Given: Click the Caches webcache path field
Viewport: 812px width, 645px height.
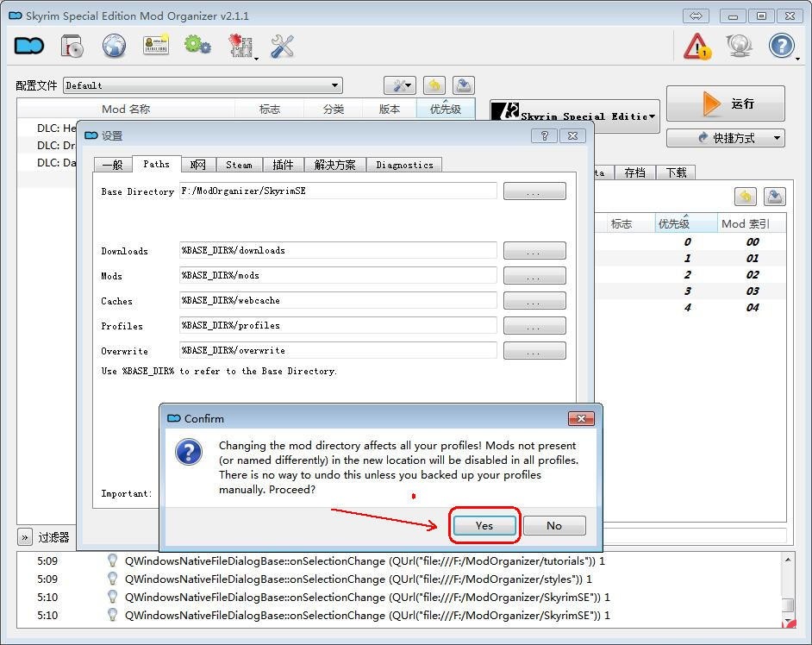Looking at the screenshot, I should click(x=338, y=300).
